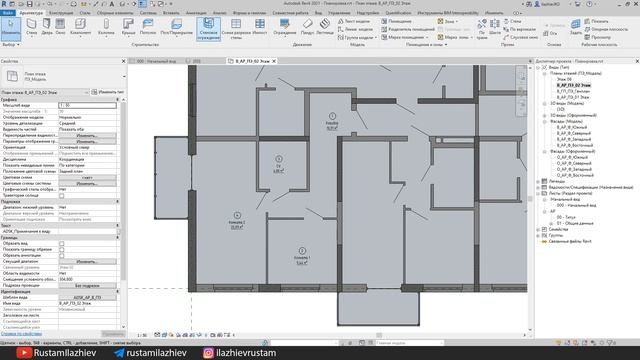Select the Ceiling (Потолок) tool
This screenshot has height=360, width=640.
coord(148,27)
